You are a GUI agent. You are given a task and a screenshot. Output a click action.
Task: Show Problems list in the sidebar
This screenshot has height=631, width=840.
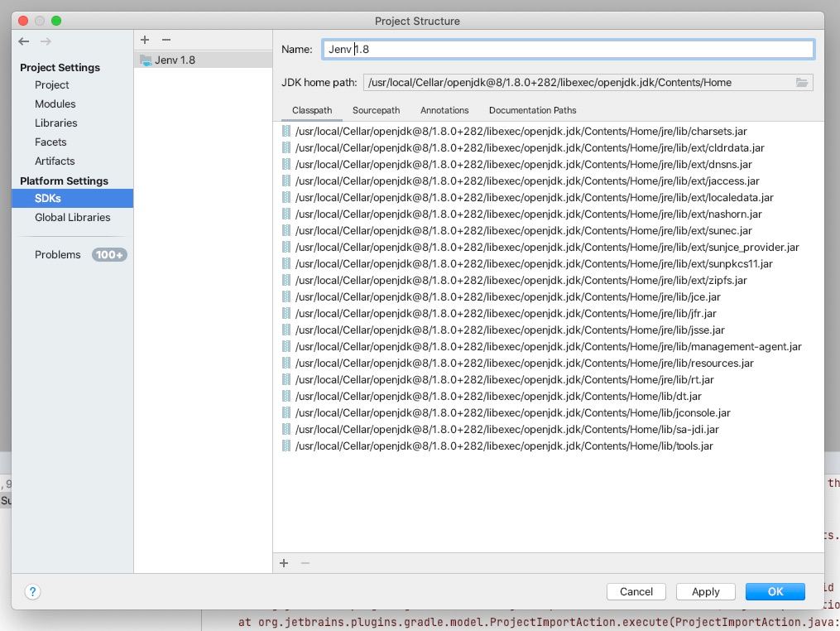[x=58, y=255]
